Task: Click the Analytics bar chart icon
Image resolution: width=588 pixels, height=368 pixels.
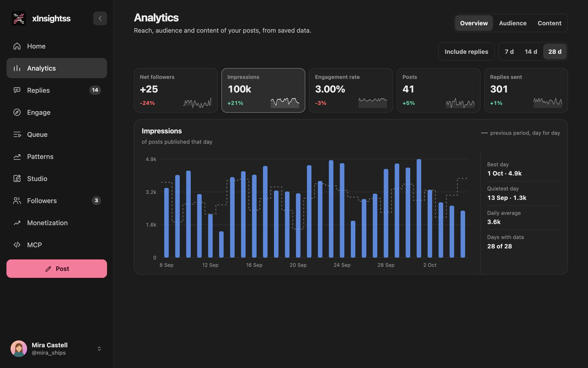Action: coord(17,68)
